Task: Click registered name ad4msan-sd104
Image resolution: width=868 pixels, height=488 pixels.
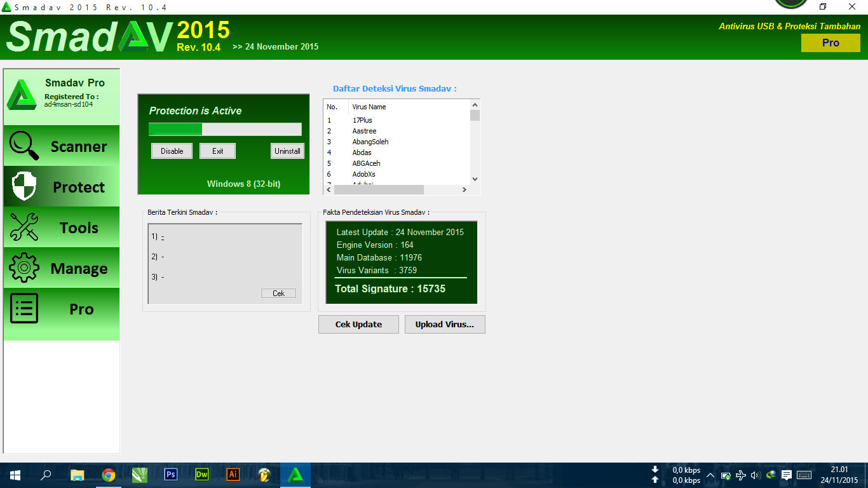Action: tap(69, 104)
